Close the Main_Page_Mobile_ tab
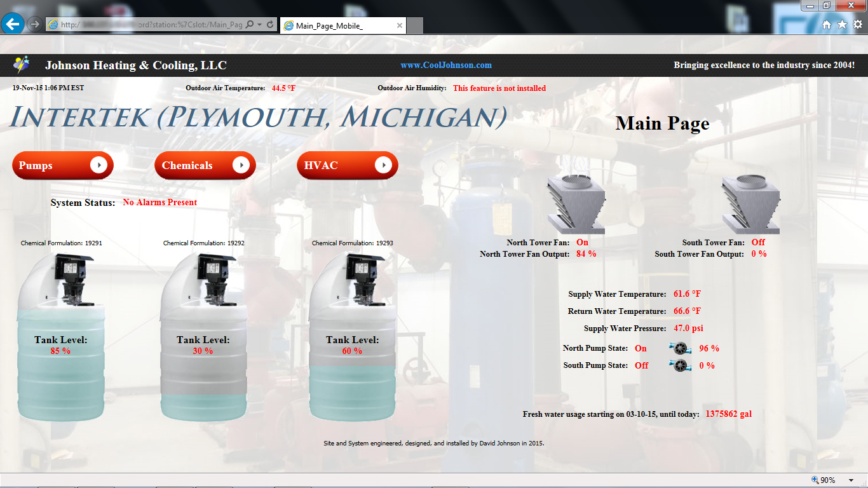The width and height of the screenshot is (868, 488). point(400,25)
